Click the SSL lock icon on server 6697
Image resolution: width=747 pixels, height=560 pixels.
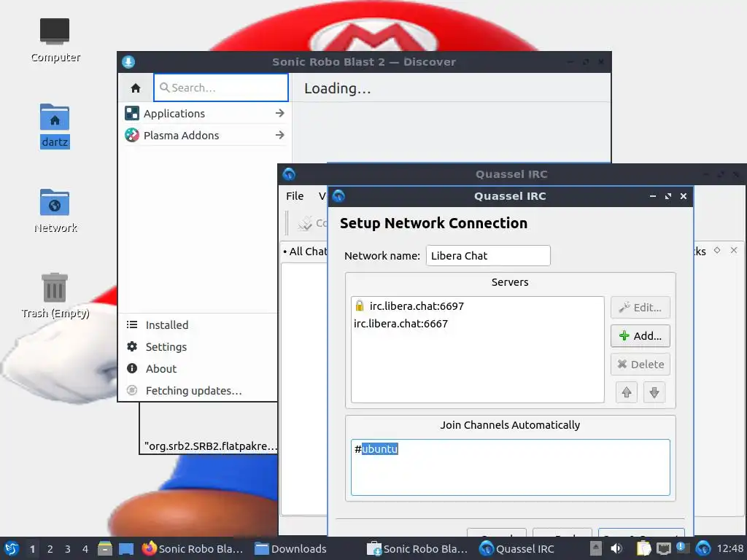tap(360, 306)
